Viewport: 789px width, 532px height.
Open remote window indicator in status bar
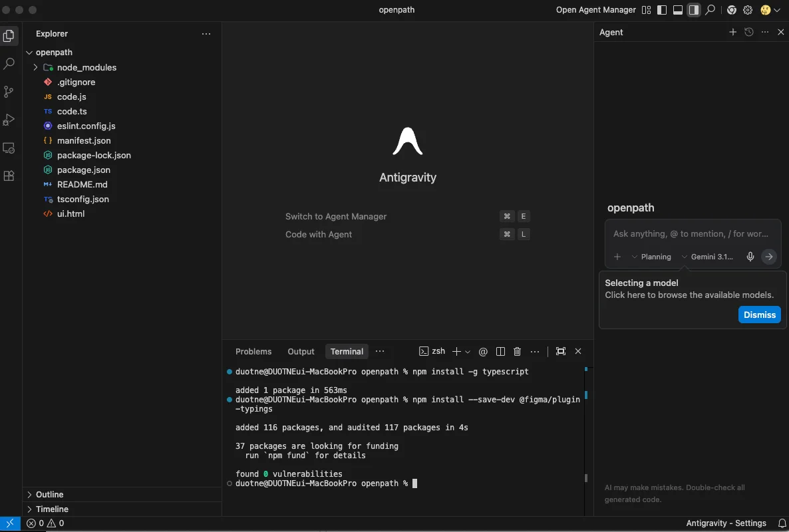pyautogui.click(x=10, y=523)
